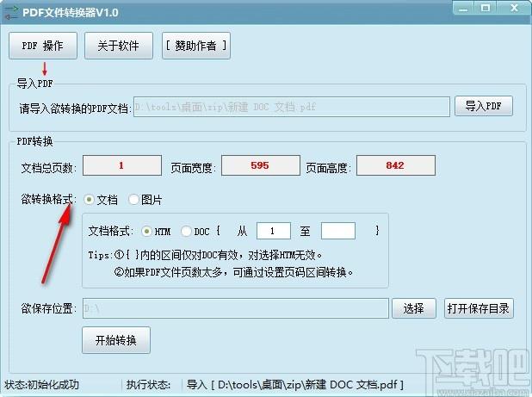Click the PDF转换 group title
This screenshot has height=397, width=532.
[x=35, y=141]
